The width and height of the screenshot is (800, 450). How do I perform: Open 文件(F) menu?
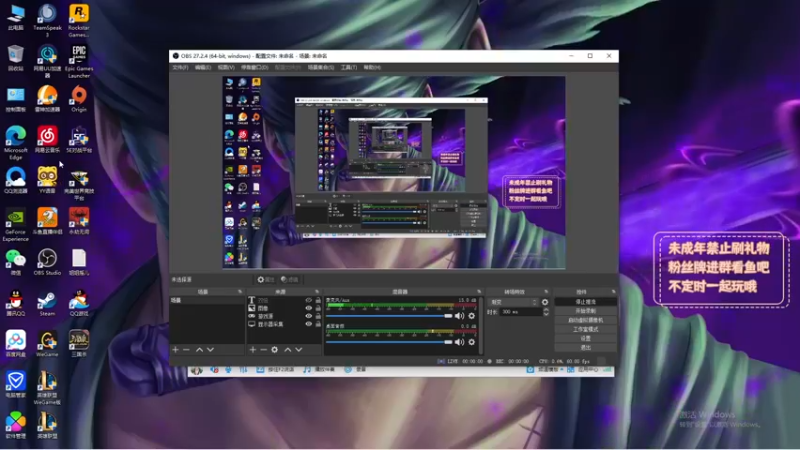[180, 67]
